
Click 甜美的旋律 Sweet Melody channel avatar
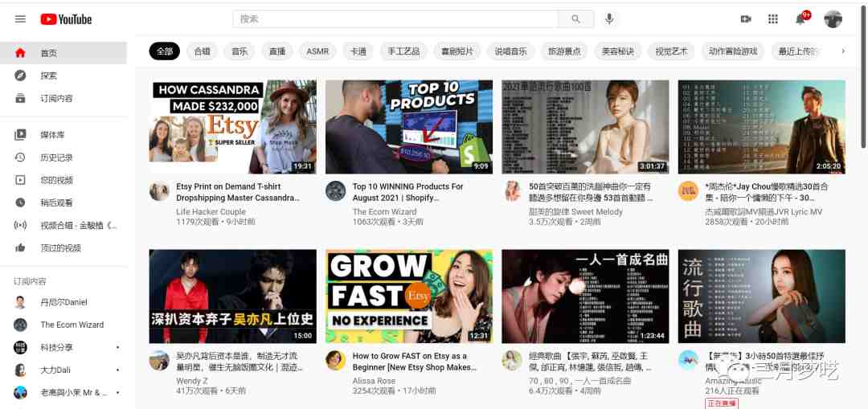512,191
